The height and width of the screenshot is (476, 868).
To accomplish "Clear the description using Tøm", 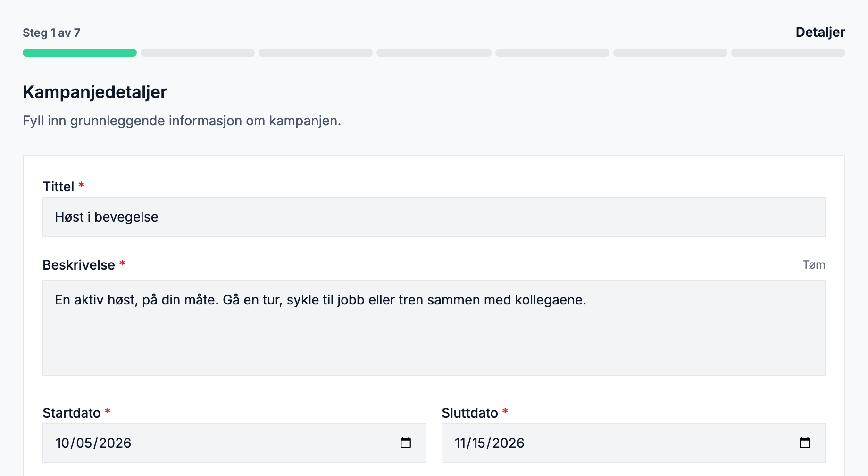I will 814,265.
